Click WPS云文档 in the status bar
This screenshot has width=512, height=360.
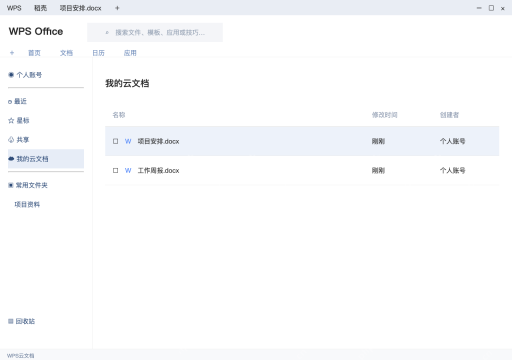coord(20,356)
